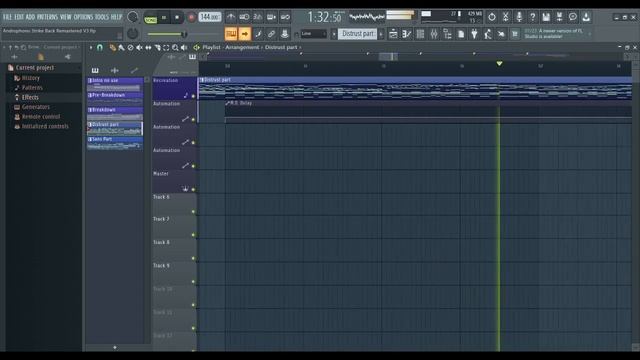Toggle the overdub/blend recording icon
This screenshot has width=640, height=360.
coord(271,17)
